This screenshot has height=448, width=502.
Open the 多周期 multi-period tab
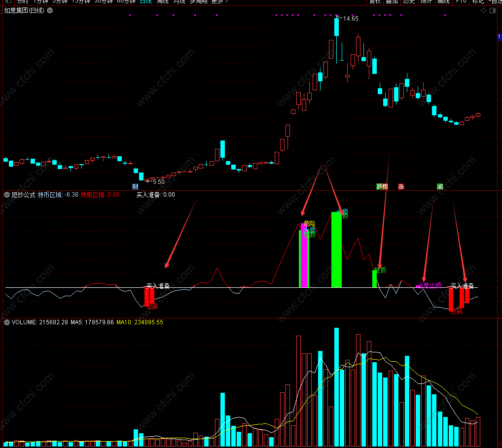199,1
